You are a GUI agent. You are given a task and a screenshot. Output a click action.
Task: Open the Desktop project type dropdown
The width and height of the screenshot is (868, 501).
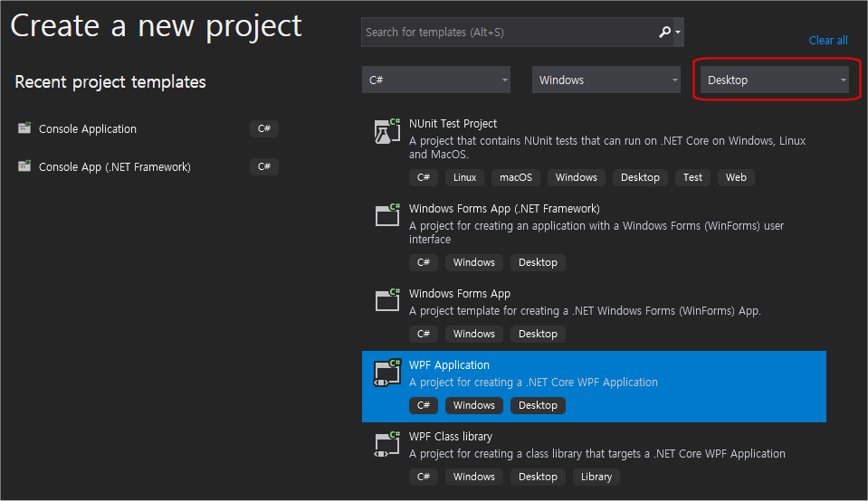[775, 80]
